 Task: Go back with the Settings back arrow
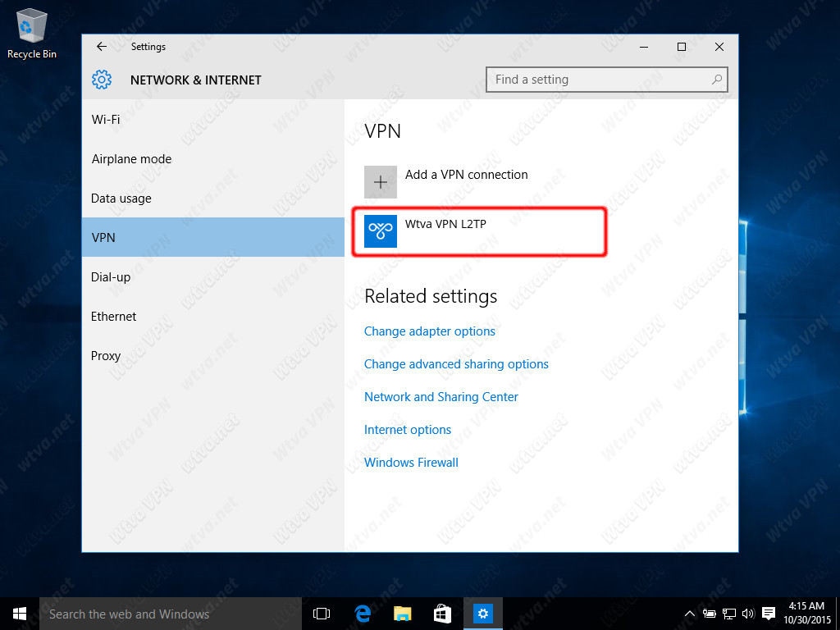pyautogui.click(x=101, y=47)
